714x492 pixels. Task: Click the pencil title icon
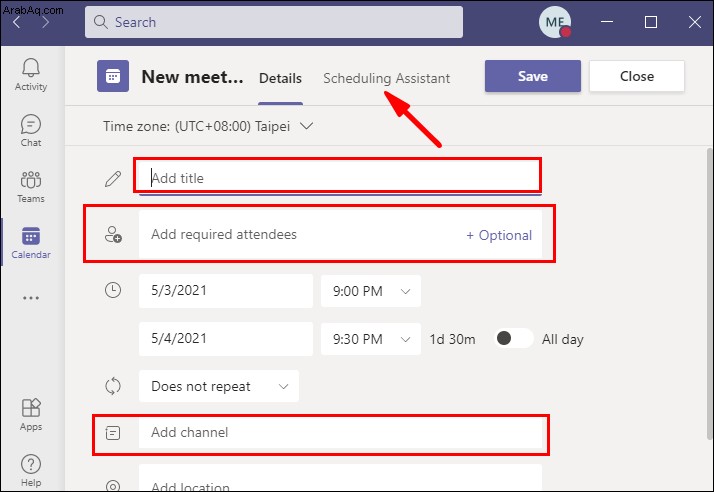click(112, 179)
